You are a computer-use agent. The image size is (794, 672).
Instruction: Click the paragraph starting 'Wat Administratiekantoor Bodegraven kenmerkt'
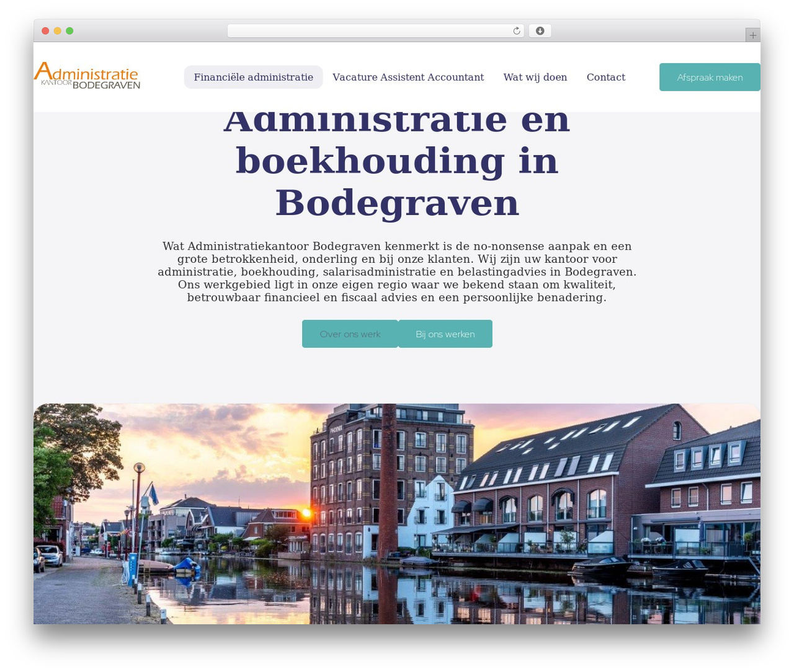pos(397,272)
